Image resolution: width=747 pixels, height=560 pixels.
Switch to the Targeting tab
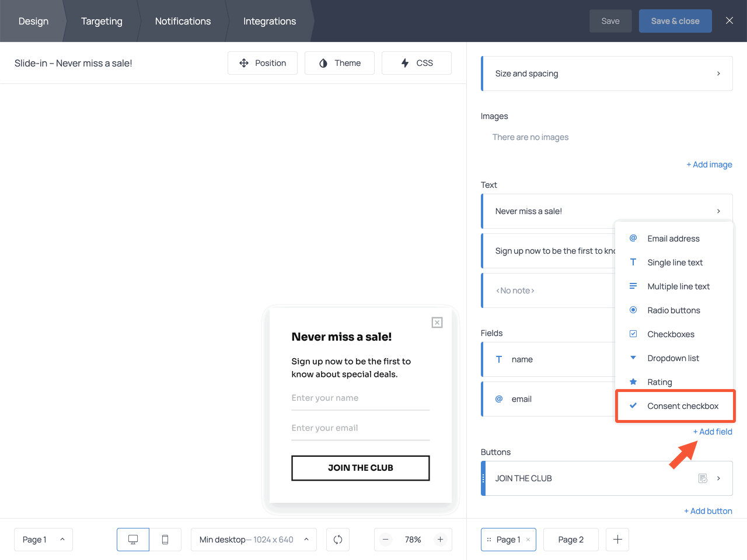tap(102, 21)
